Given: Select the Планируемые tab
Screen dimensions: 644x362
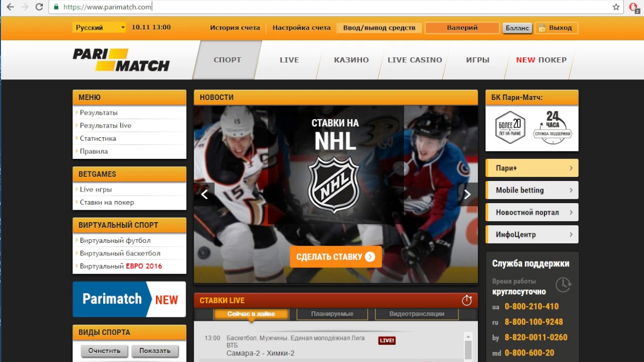Looking at the screenshot, I should coord(332,314).
